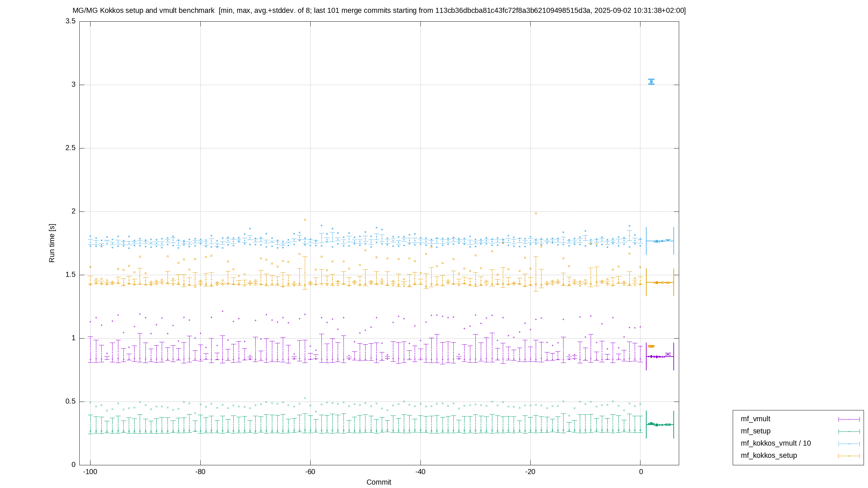
Task: Click the 3.5 y-axis tick label
Action: pos(71,21)
